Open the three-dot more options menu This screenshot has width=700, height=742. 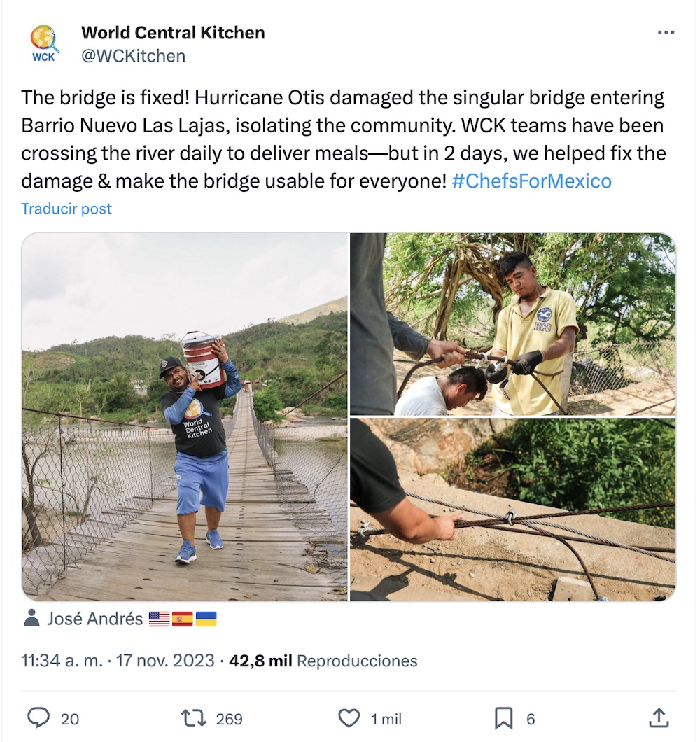click(x=666, y=33)
